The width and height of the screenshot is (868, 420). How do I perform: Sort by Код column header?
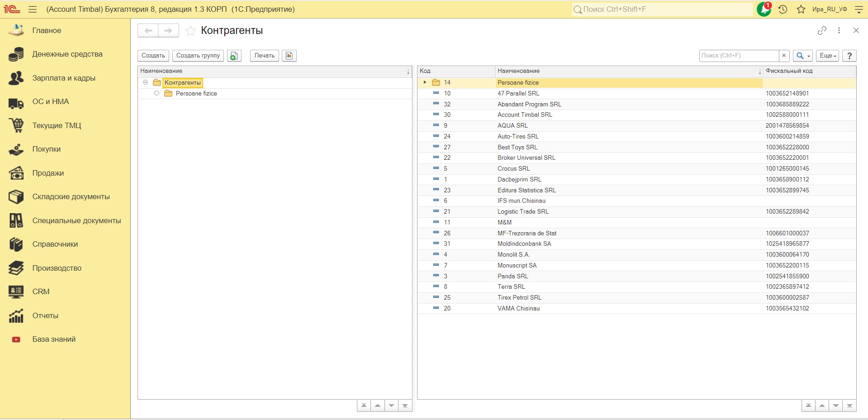[456, 71]
